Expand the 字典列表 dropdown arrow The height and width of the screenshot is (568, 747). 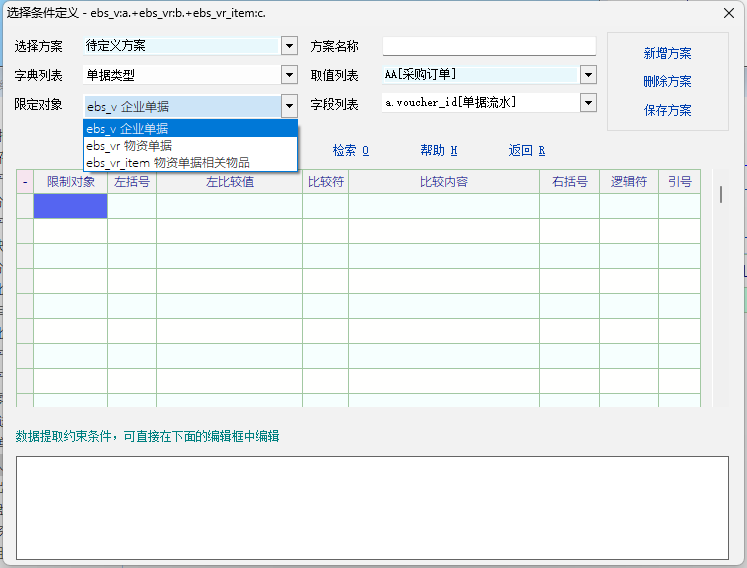click(x=289, y=75)
